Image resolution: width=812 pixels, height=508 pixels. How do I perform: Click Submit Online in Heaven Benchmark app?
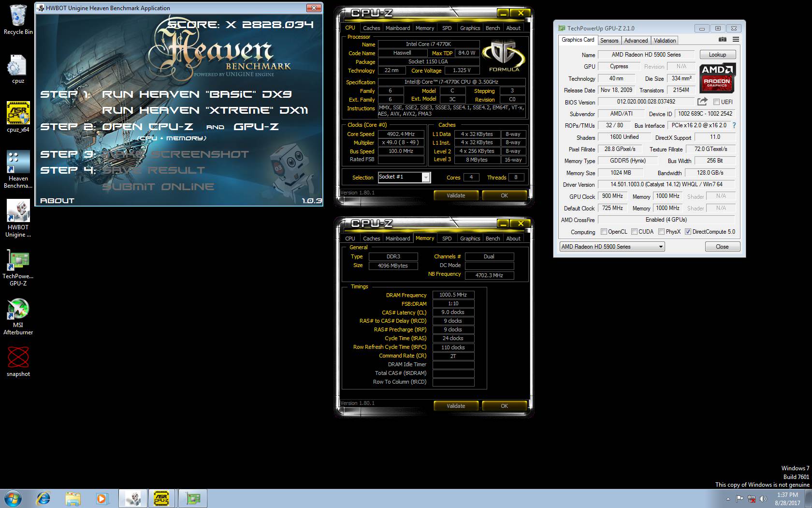coord(158,187)
